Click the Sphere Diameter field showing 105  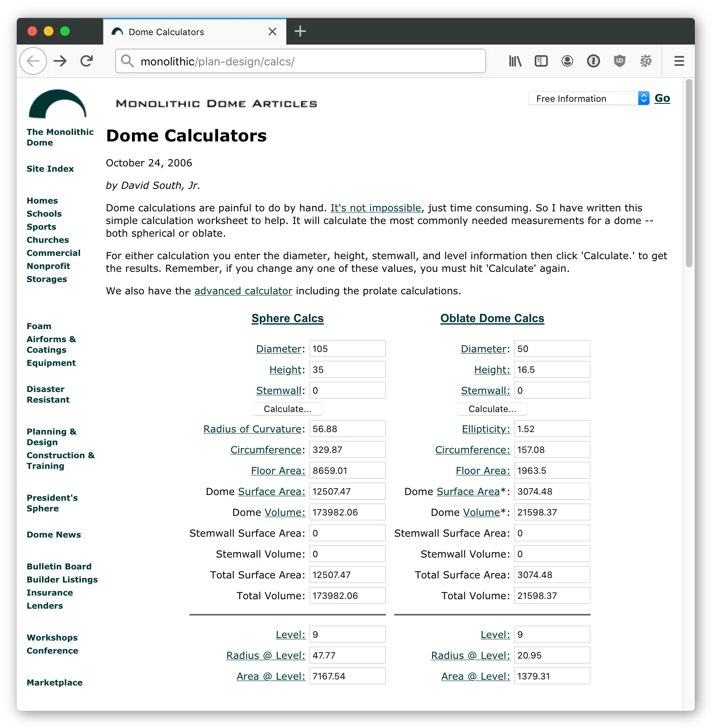347,349
